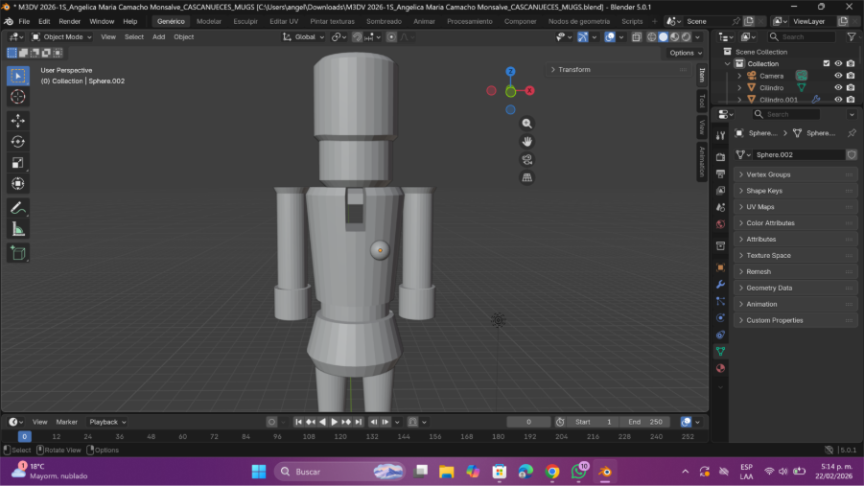Uncheck the Collection exclude checkbox
This screenshot has height=486, width=864.
(x=826, y=63)
